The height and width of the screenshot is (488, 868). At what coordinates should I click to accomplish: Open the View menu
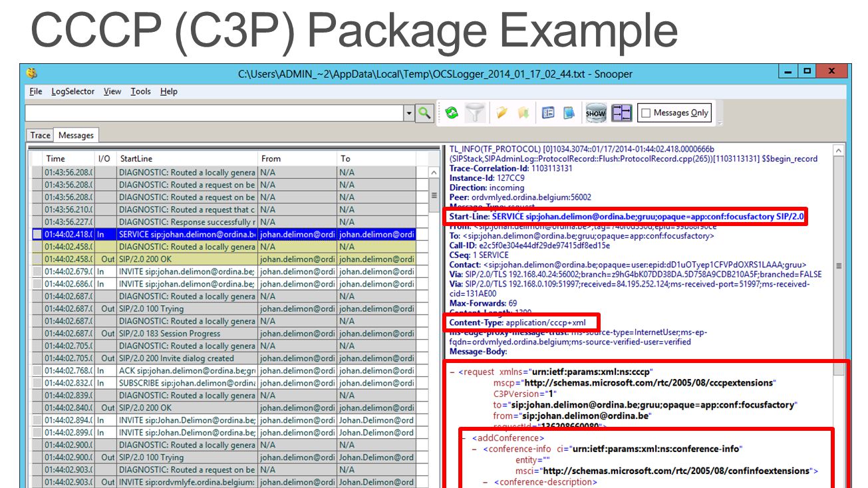coord(112,92)
